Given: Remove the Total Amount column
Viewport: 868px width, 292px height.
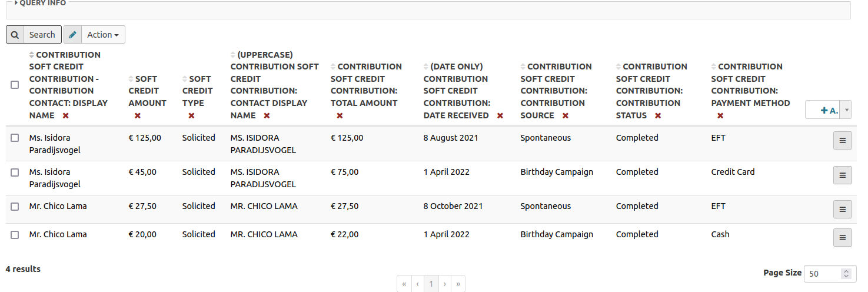Looking at the screenshot, I should click(340, 116).
